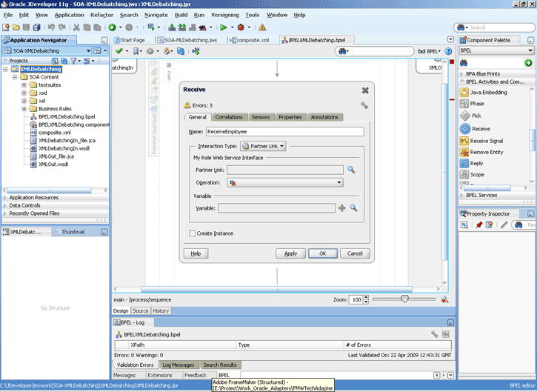This screenshot has height=392, width=537.
Task: Open the BPEL palette category dropdown
Action: pyautogui.click(x=496, y=50)
